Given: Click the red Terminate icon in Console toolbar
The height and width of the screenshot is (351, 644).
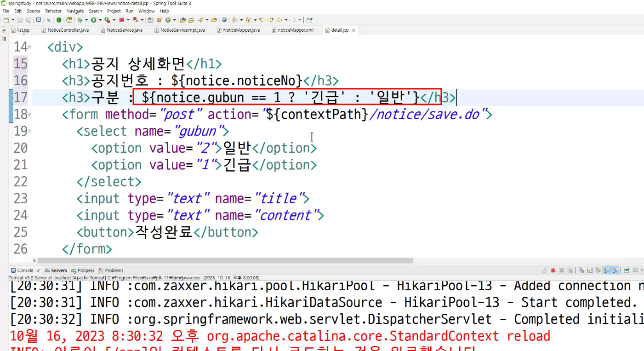Looking at the screenshot, I should pos(553,270).
